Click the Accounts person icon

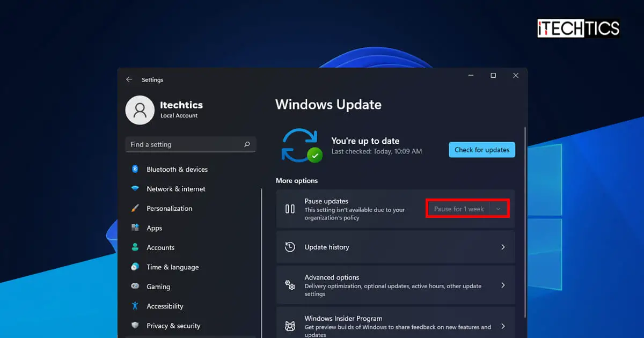(135, 247)
